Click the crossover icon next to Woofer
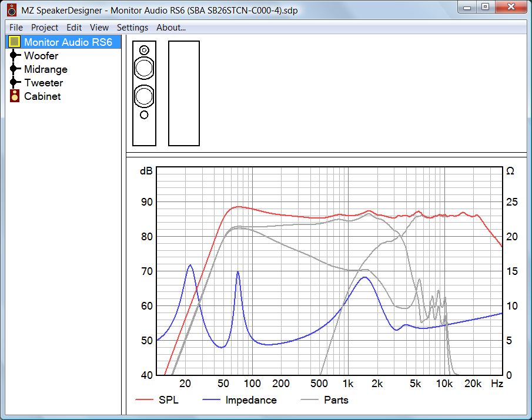 (x=14, y=55)
